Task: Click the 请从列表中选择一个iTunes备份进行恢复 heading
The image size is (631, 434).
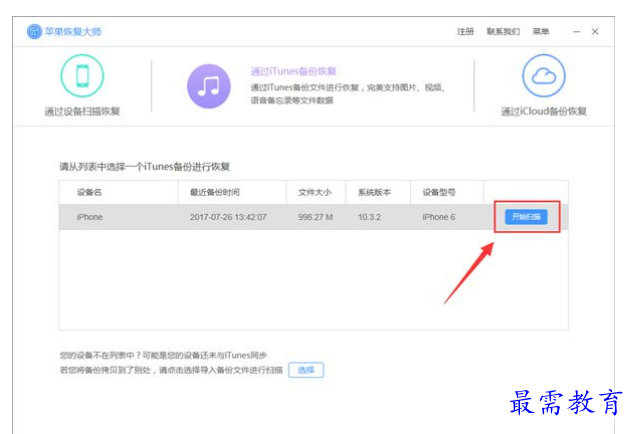Action: click(145, 167)
